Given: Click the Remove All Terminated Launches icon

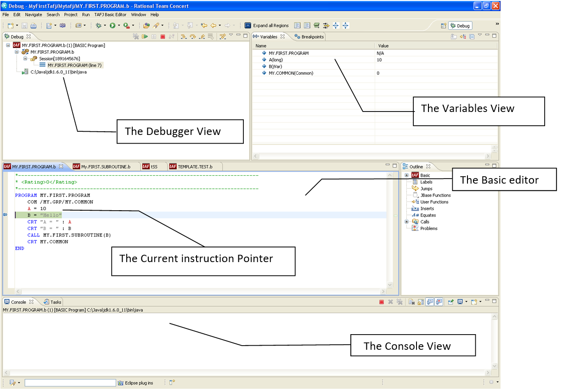Looking at the screenshot, I should 135,37.
